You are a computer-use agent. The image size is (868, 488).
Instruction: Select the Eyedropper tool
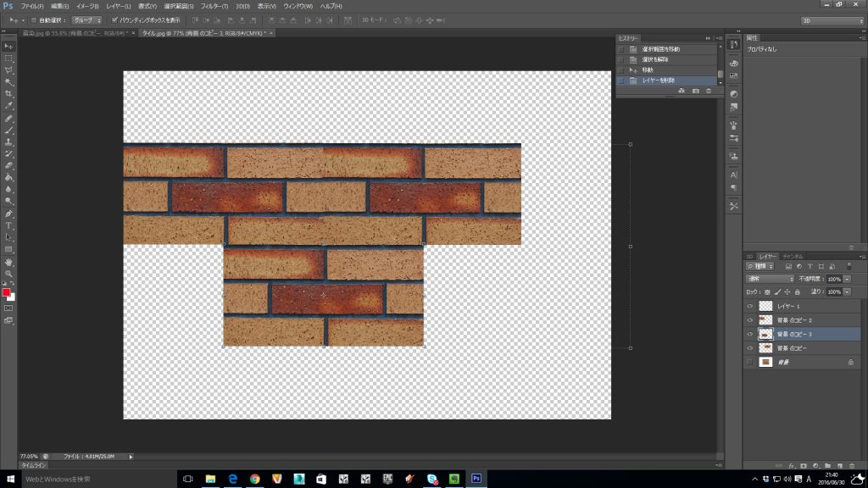[x=8, y=106]
